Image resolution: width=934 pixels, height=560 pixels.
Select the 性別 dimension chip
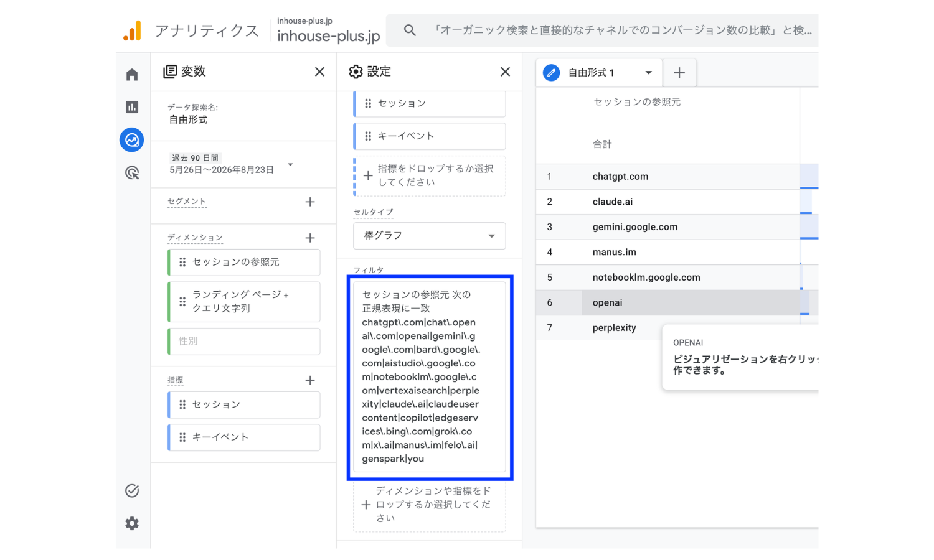pyautogui.click(x=244, y=342)
